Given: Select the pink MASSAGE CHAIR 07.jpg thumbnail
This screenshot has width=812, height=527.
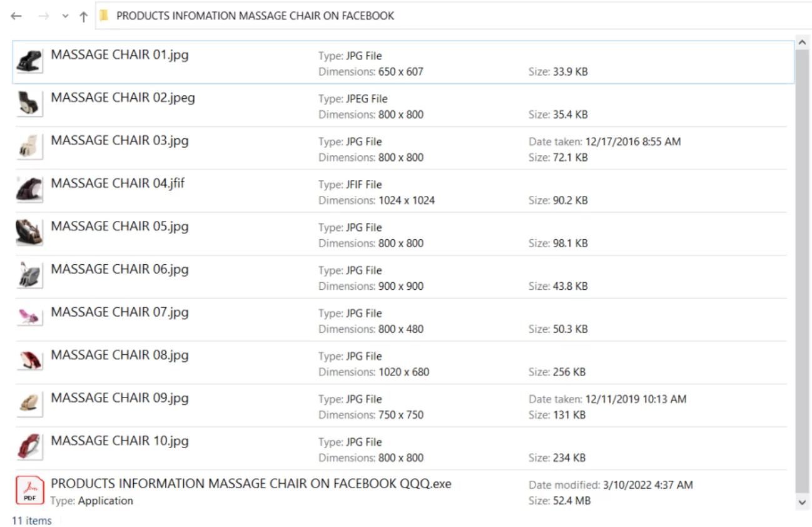Looking at the screenshot, I should pyautogui.click(x=29, y=319).
